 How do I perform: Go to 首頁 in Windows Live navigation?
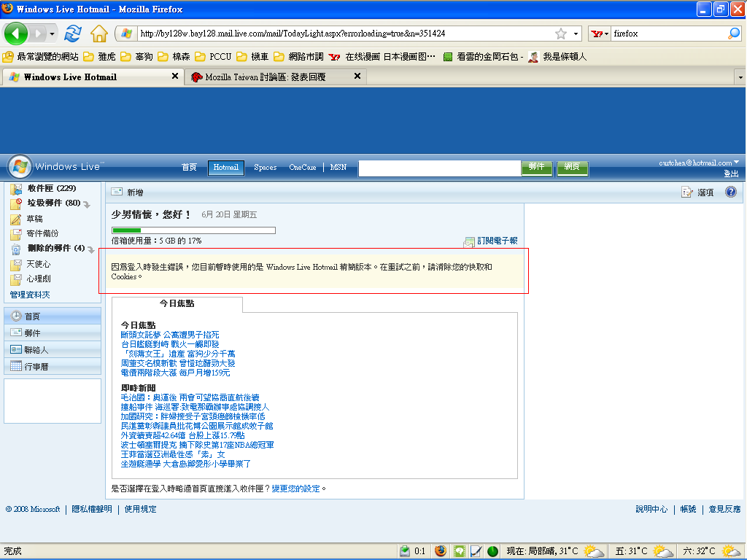pyautogui.click(x=189, y=167)
